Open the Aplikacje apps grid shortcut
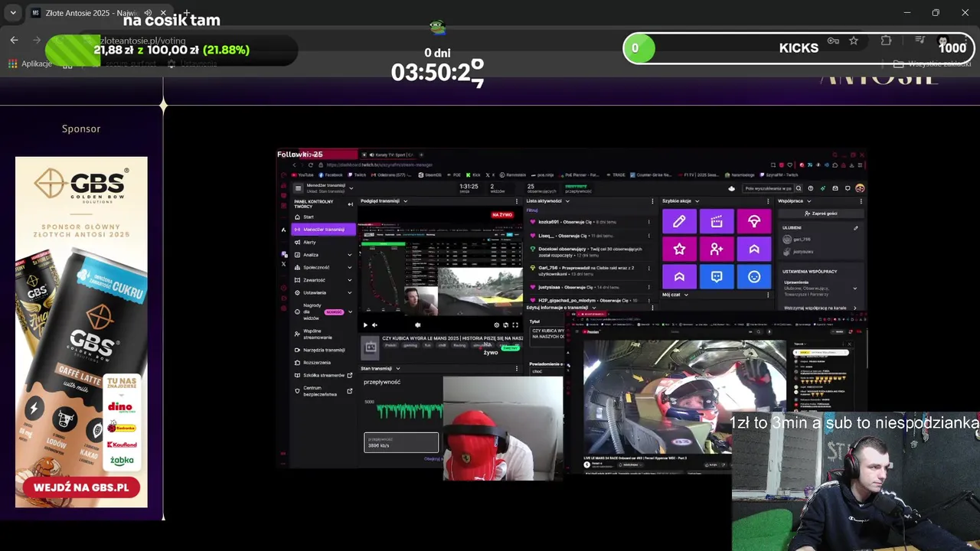This screenshot has width=980, height=551. pos(30,64)
